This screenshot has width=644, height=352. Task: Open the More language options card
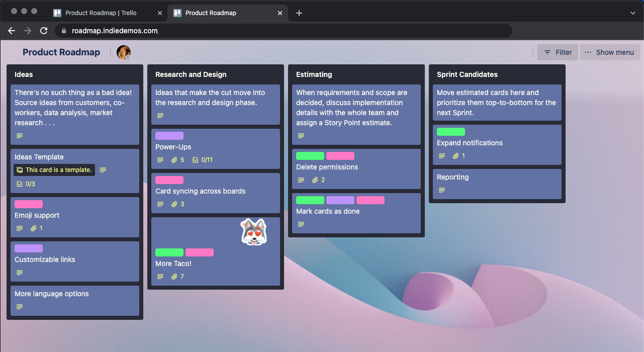pos(75,301)
